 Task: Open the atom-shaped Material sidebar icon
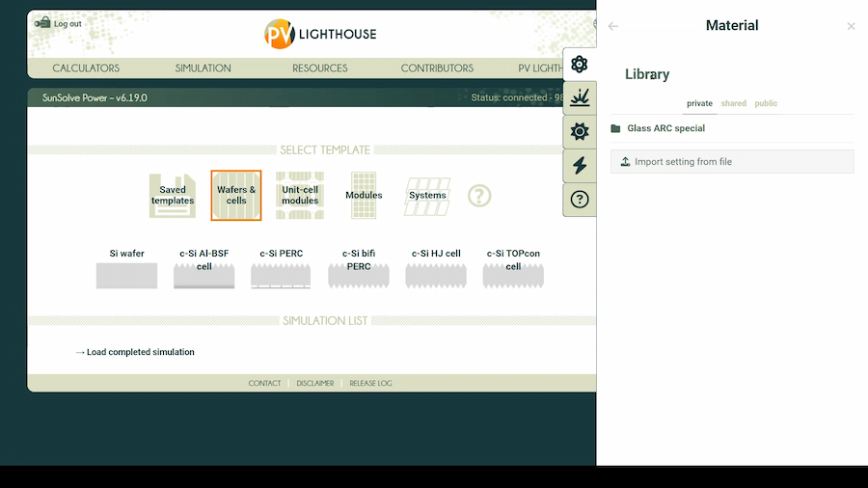pyautogui.click(x=579, y=65)
